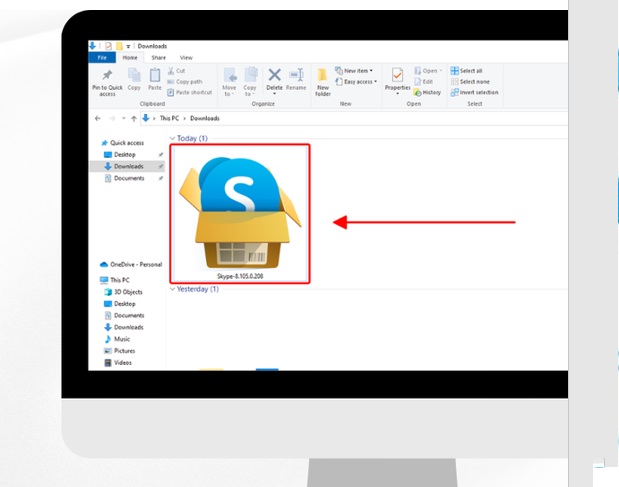This screenshot has width=619, height=487.
Task: Collapse the Yesterday group
Action: pos(171,289)
